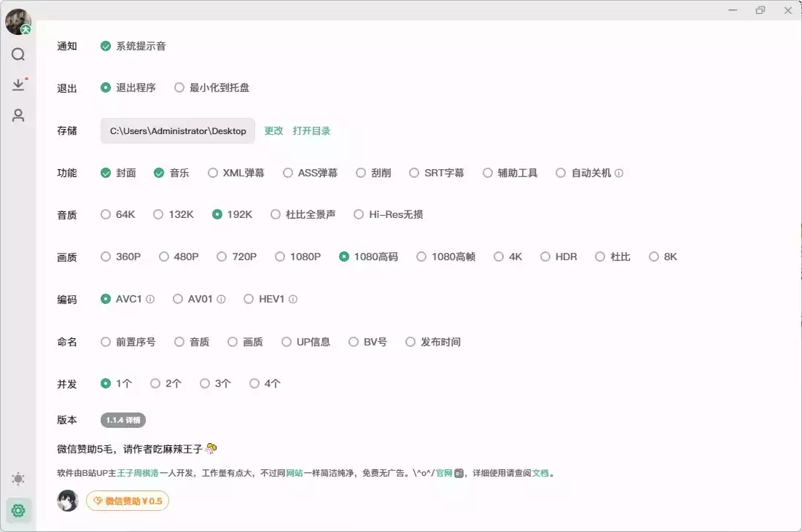Click the info icon beside 自动关机
Screen dimensions: 802x532
[619, 172]
